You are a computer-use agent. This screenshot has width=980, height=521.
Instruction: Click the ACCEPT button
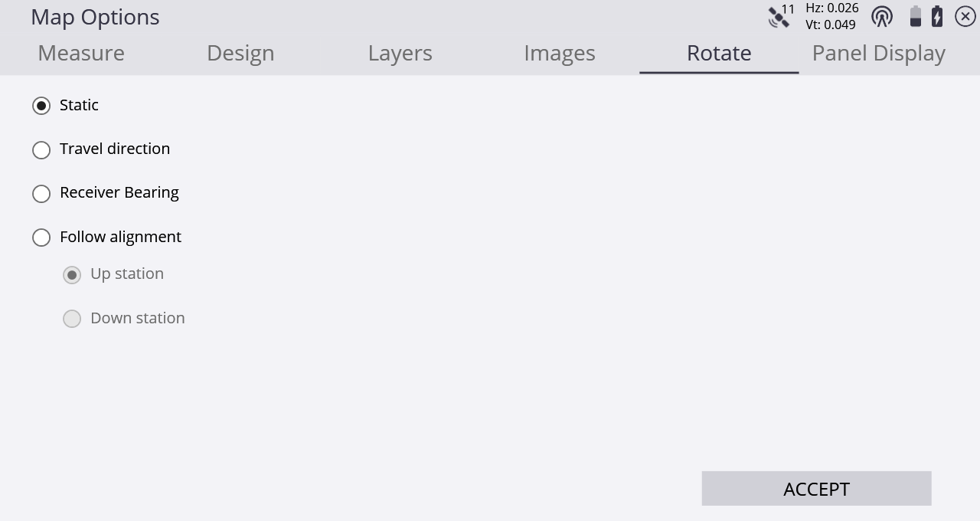pos(816,489)
